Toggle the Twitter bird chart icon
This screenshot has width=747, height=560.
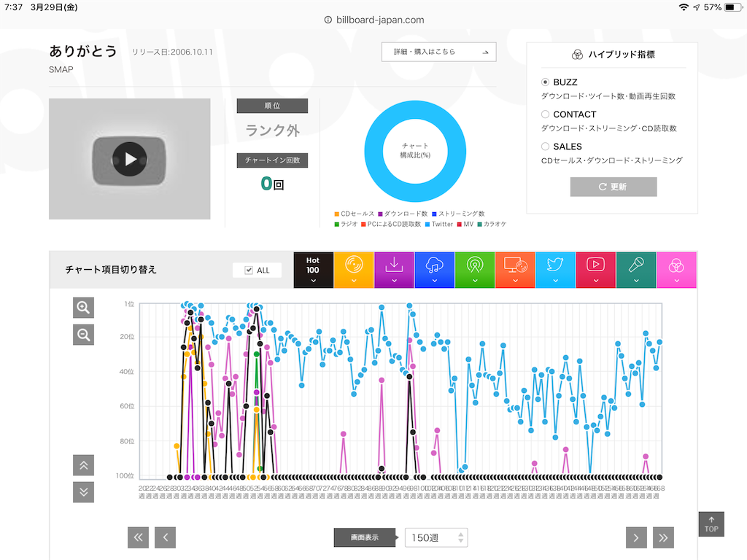point(555,270)
